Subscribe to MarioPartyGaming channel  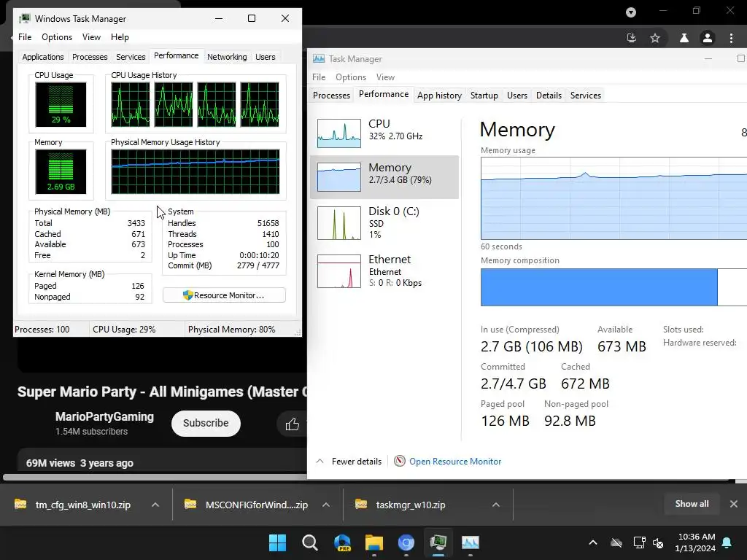(206, 424)
